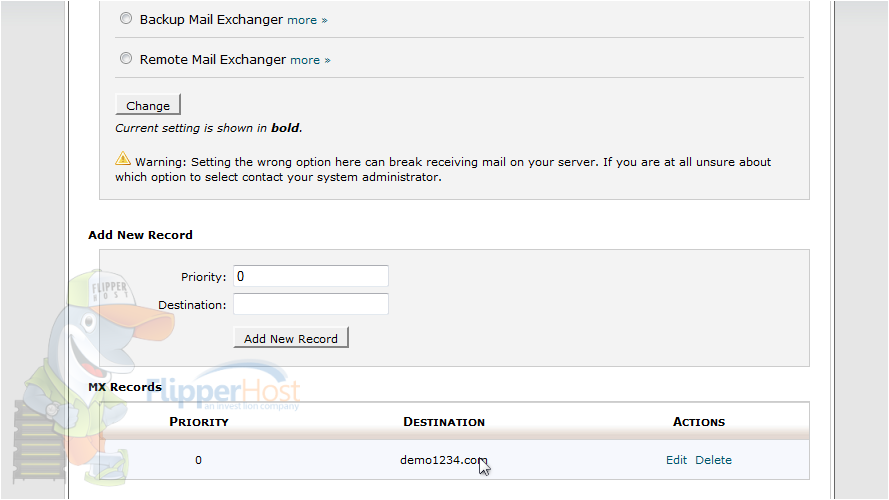Edit the demo1234.com MX record

[676, 460]
